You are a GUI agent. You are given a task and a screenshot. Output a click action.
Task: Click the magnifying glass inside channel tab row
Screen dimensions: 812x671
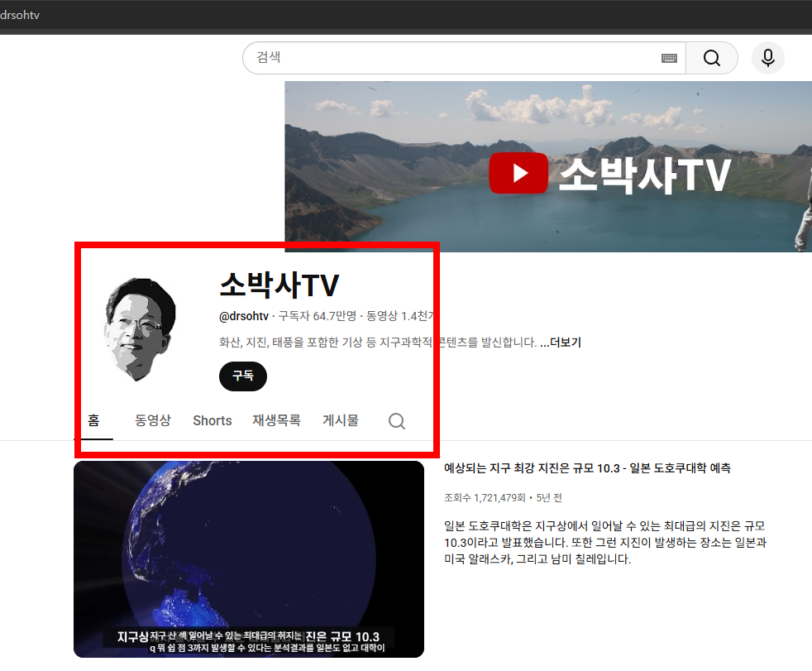coord(396,421)
